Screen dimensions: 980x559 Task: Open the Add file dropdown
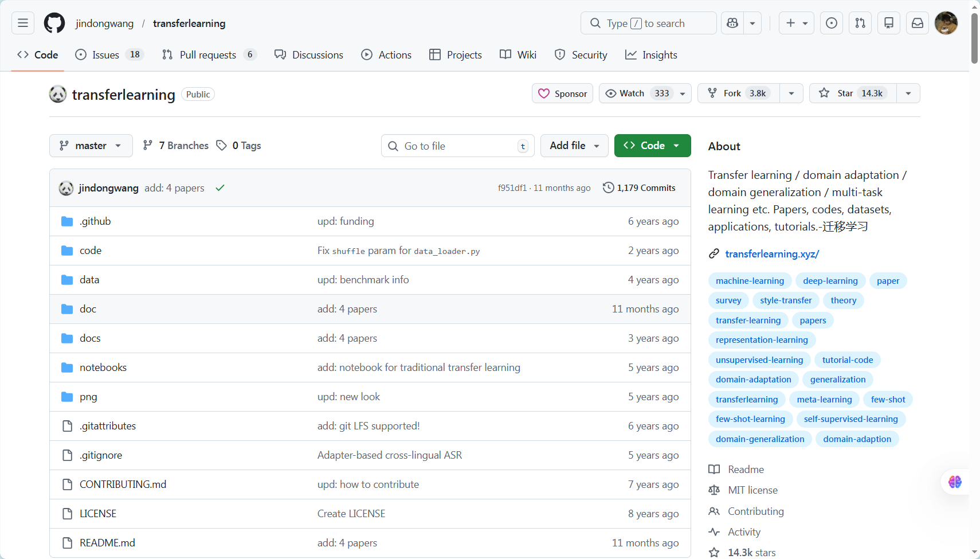coord(574,146)
